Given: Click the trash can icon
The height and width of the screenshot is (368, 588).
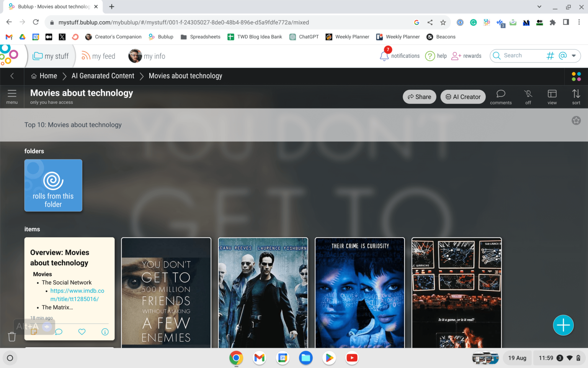Looking at the screenshot, I should point(12,337).
